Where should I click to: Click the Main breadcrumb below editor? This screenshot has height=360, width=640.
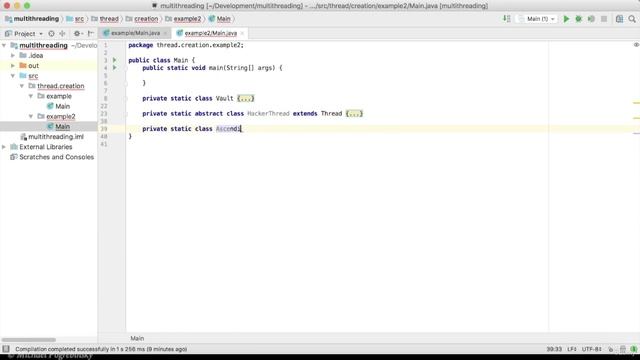(137, 338)
